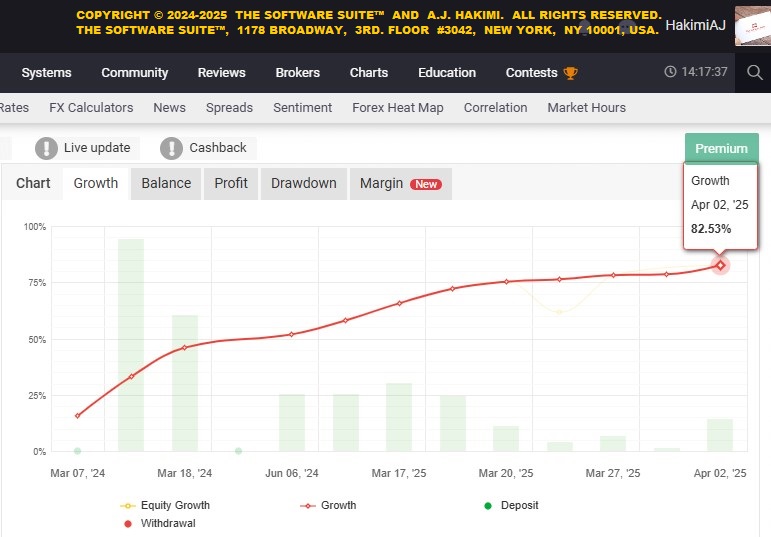Click the Live update exclamation icon

pyautogui.click(x=46, y=148)
